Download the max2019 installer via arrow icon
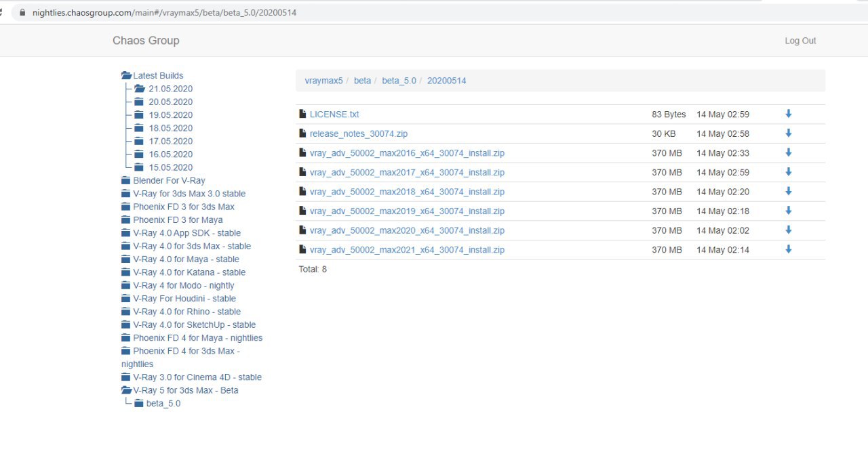 (x=788, y=211)
